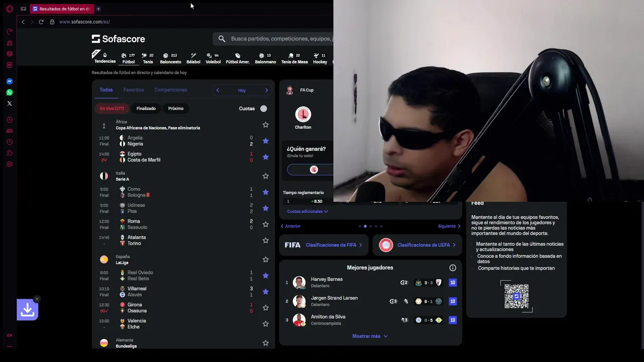Screen dimensions: 644x362
Task: Go back with the browser back arrow
Action: [x=23, y=22]
